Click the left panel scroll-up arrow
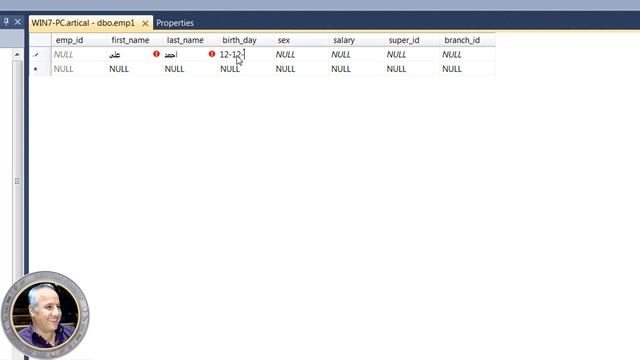This screenshot has height=360, width=640. (17, 54)
